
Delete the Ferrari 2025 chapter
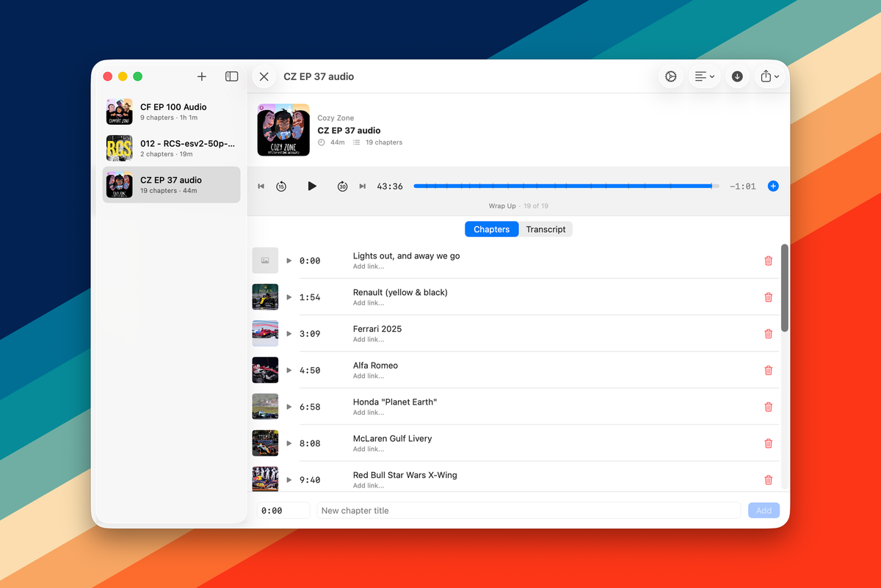769,333
